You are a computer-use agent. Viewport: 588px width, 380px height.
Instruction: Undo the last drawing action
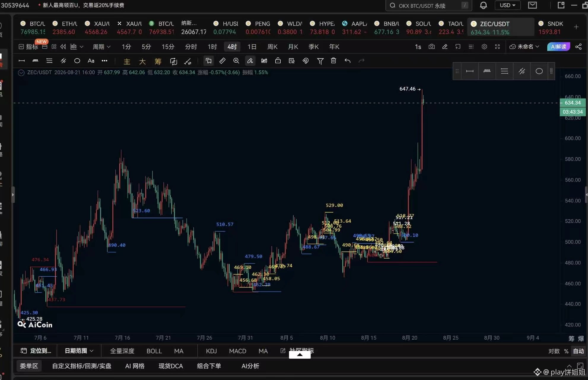coord(348,61)
